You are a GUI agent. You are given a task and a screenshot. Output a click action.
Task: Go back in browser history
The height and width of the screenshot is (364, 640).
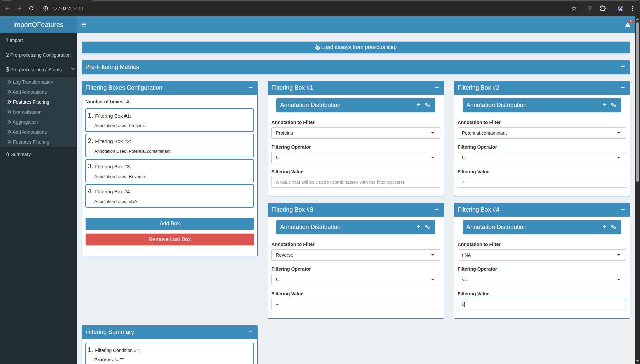pyautogui.click(x=7, y=8)
